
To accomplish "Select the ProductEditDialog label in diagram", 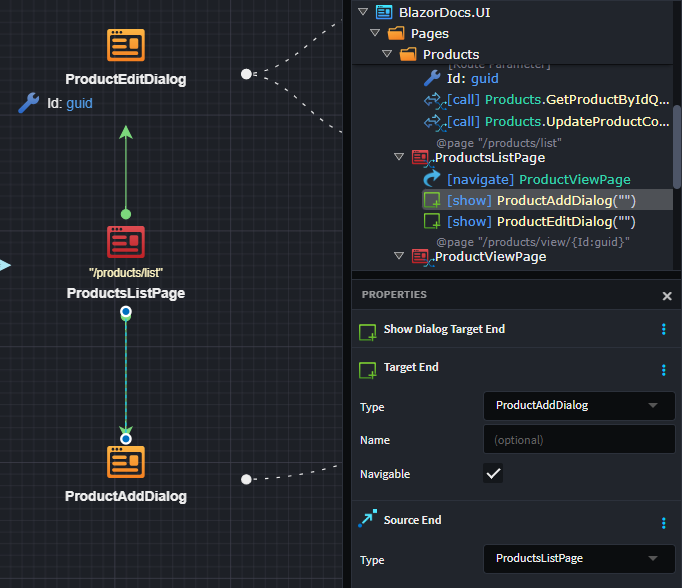I will [x=126, y=79].
